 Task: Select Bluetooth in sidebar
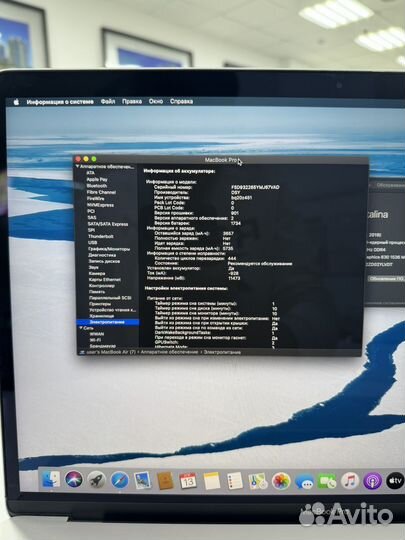97,186
